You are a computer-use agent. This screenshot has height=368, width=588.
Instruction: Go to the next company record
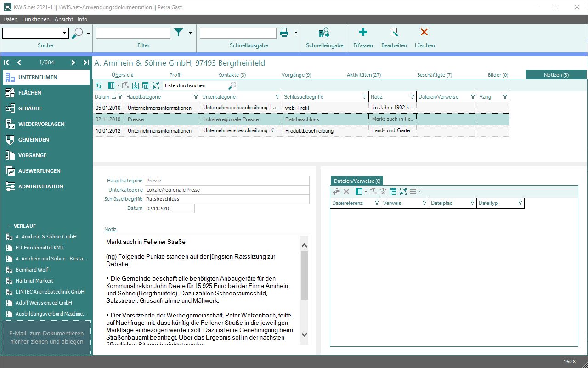(73, 62)
